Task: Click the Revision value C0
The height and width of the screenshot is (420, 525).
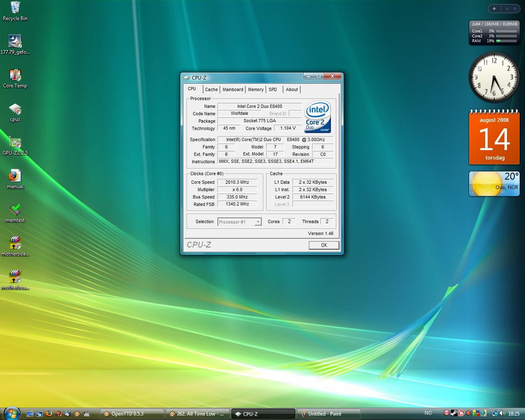Action: tap(323, 154)
